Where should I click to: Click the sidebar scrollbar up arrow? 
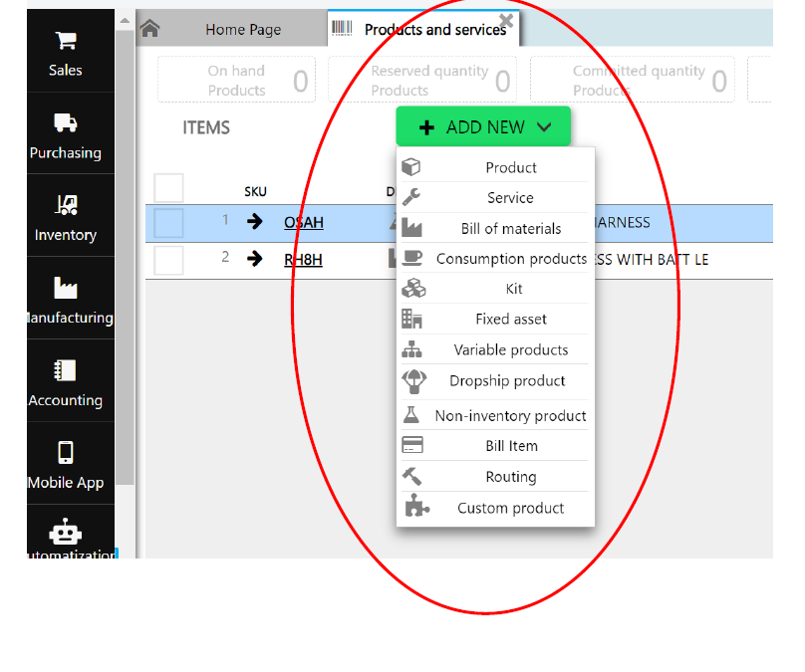pos(125,21)
